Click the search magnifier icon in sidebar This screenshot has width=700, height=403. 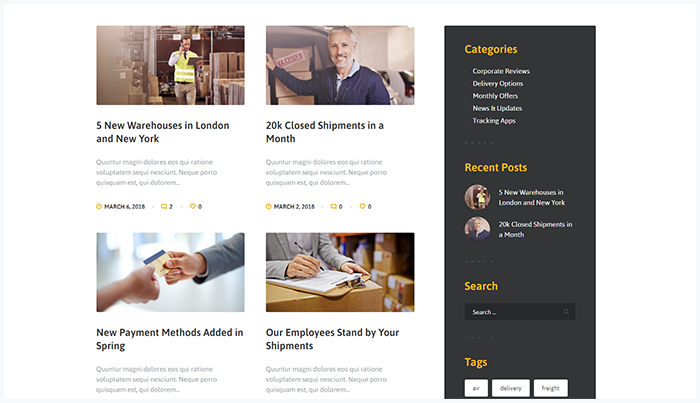[566, 312]
